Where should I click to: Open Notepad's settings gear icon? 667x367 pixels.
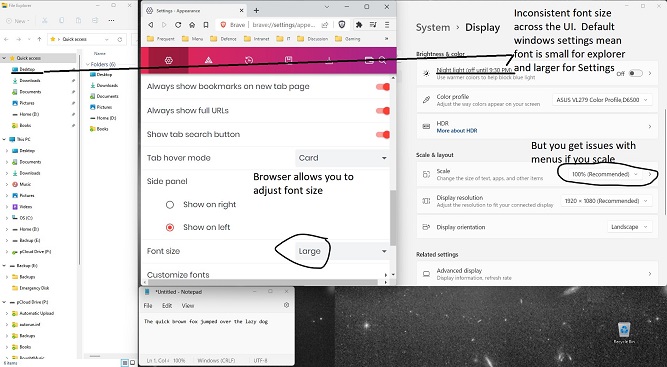tap(286, 305)
